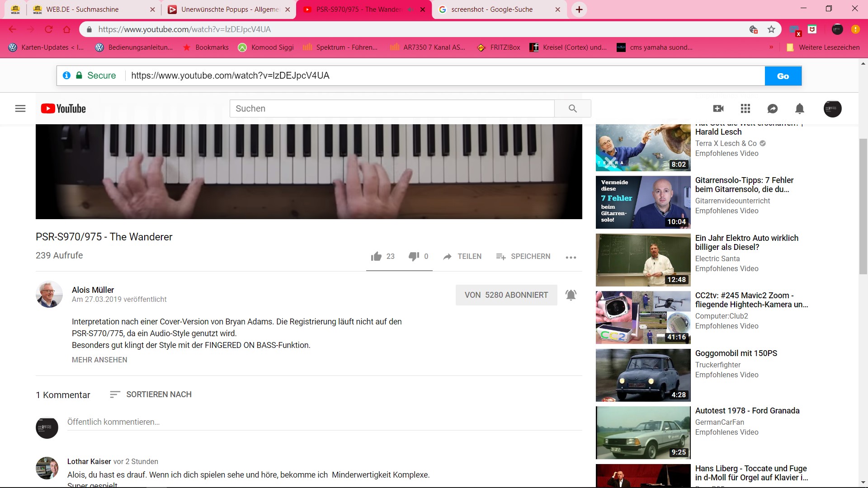Dislike the video with thumbs down
Screen dimensions: 868x488
click(x=414, y=256)
